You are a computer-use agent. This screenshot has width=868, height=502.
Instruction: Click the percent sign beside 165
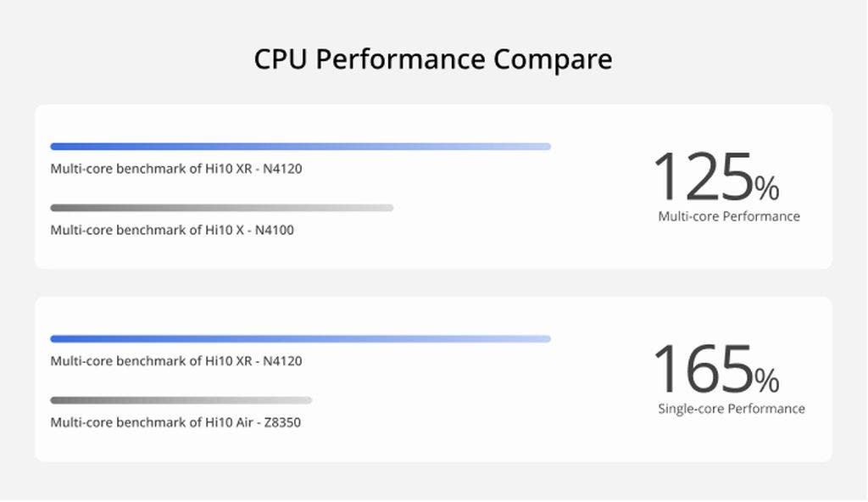[x=767, y=380]
